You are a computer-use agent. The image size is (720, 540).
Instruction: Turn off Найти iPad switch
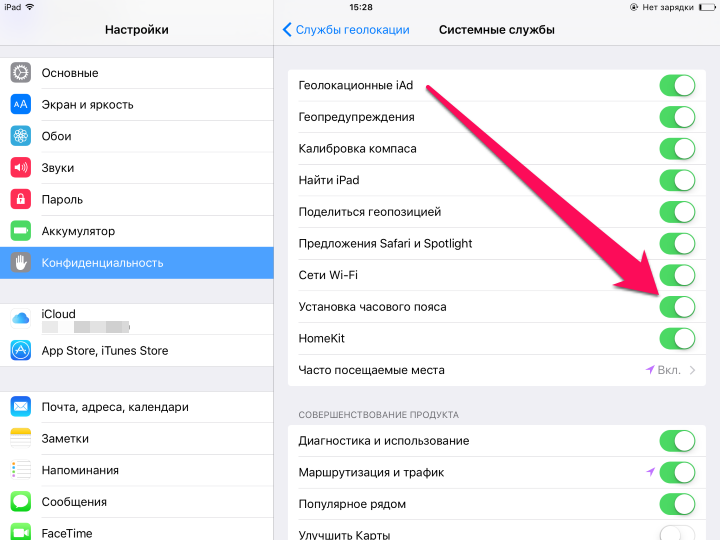pyautogui.click(x=677, y=180)
